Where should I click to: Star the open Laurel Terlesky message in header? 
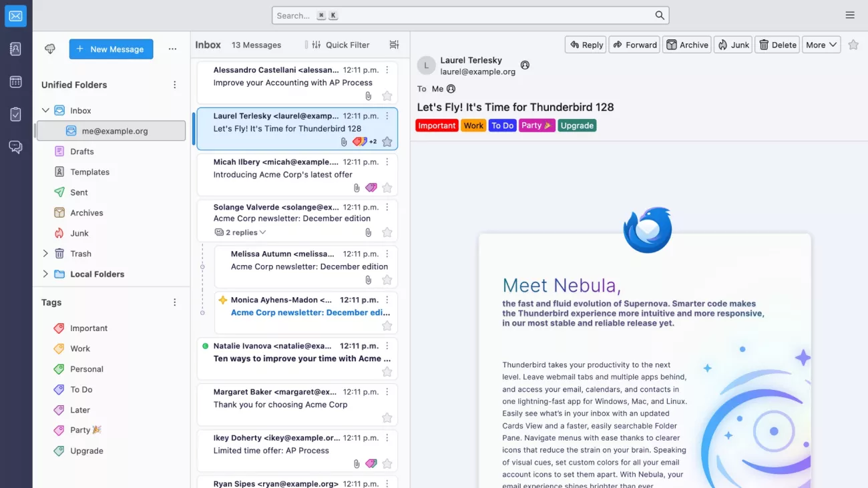[x=853, y=45]
